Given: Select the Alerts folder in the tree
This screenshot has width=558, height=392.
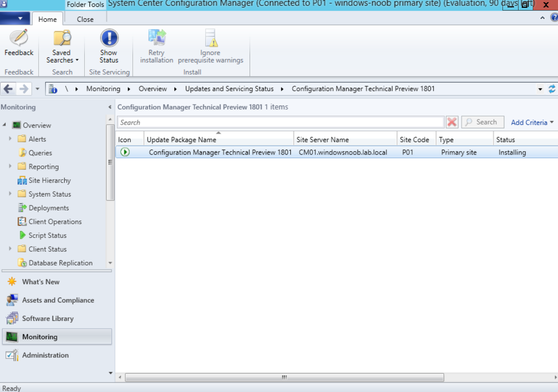Looking at the screenshot, I should (x=32, y=139).
